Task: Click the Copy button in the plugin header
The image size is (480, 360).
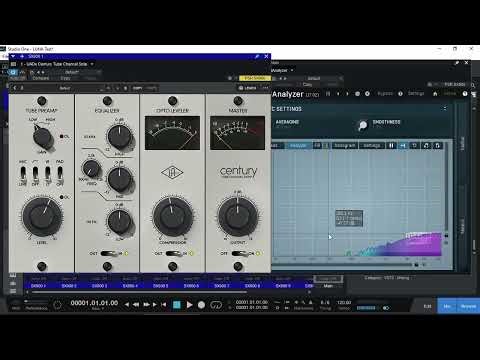Action: click(65, 78)
